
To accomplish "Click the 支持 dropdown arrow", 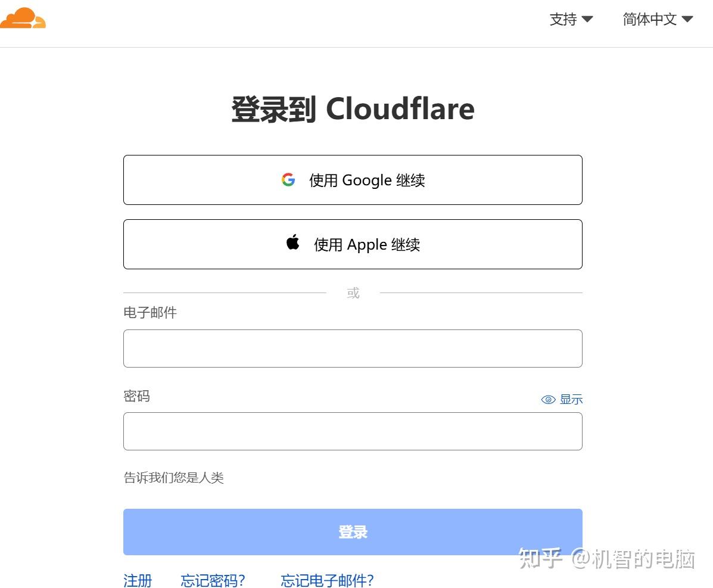I will coord(587,20).
